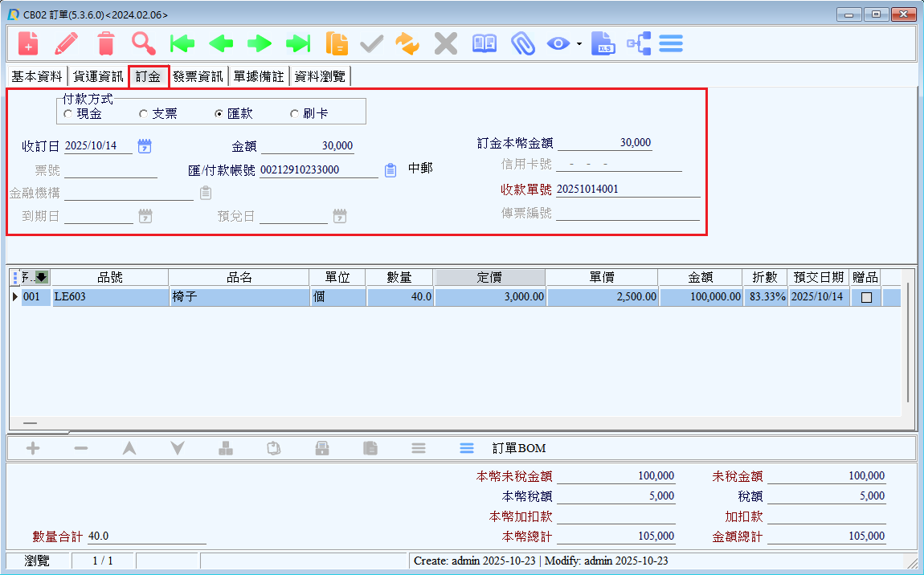The height and width of the screenshot is (575, 924).
Task: Open the 基本資料 tab
Action: (36, 76)
